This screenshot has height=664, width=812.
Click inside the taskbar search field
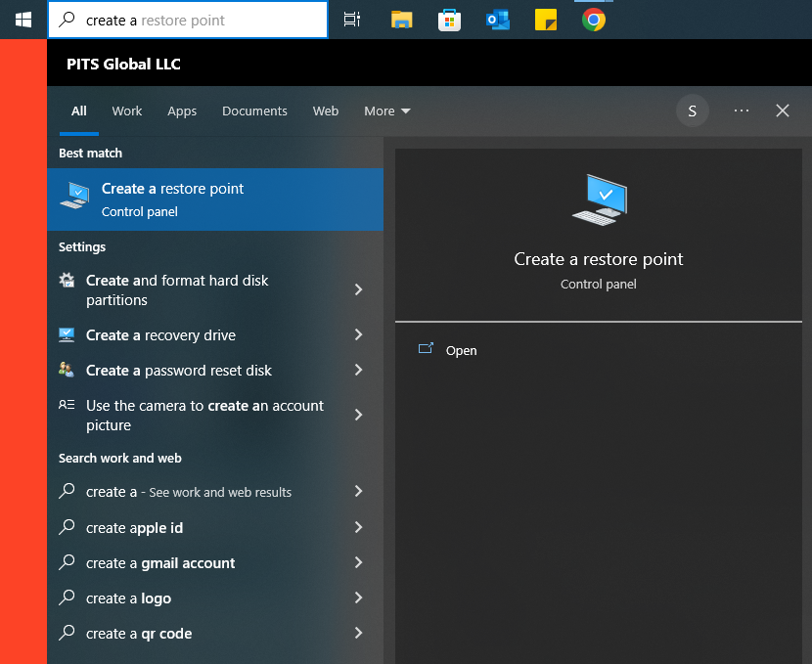(188, 20)
